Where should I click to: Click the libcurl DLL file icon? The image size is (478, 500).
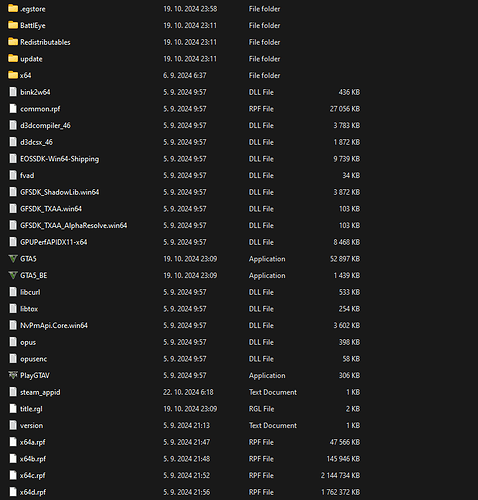pos(13,292)
